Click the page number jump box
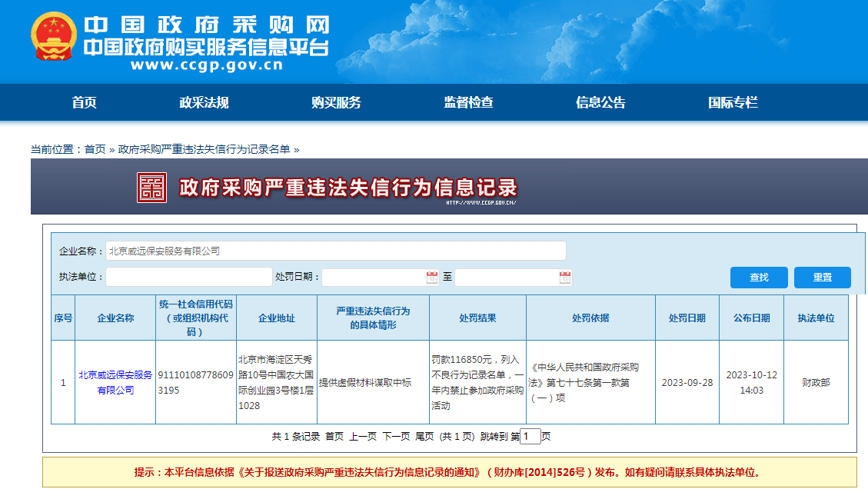Viewport: 868px width, 499px height. tap(530, 437)
